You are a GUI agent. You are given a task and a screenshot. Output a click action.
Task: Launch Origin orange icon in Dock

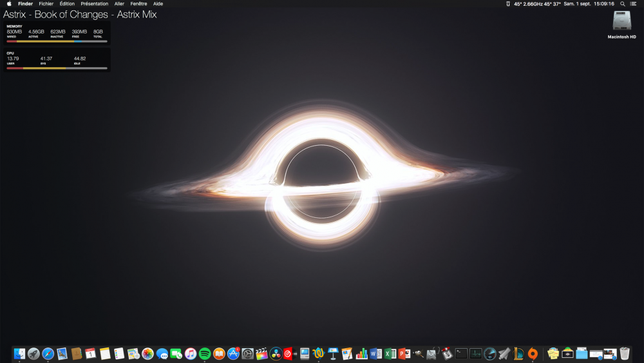click(533, 353)
